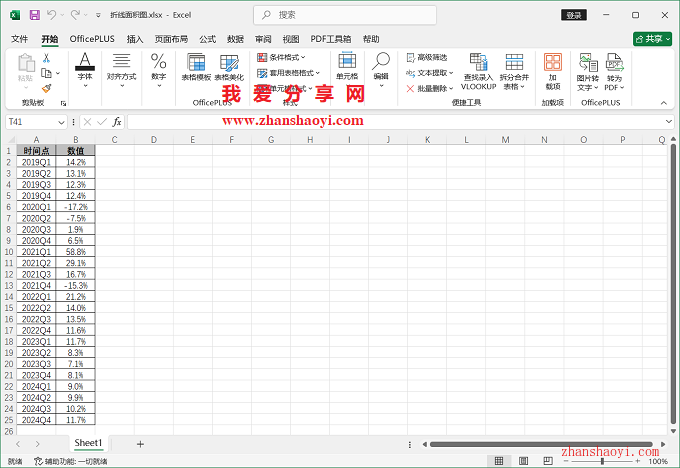Select cell containing -15.3%

tap(75, 286)
